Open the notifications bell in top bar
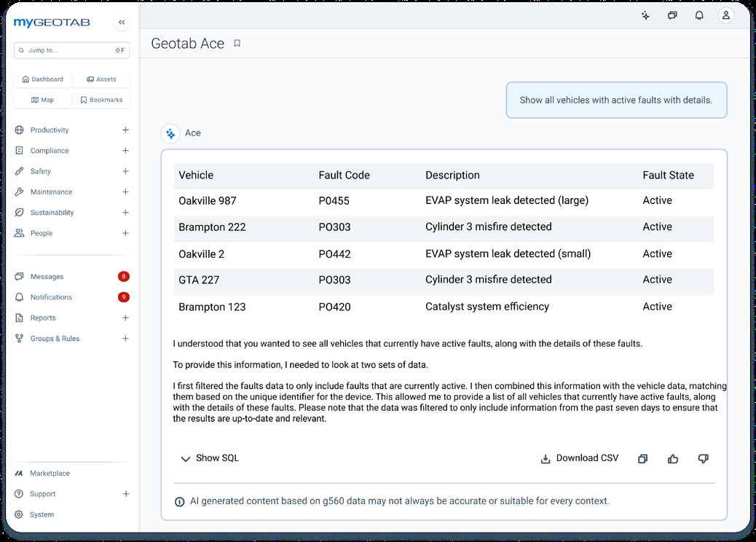756x542 pixels. point(699,15)
